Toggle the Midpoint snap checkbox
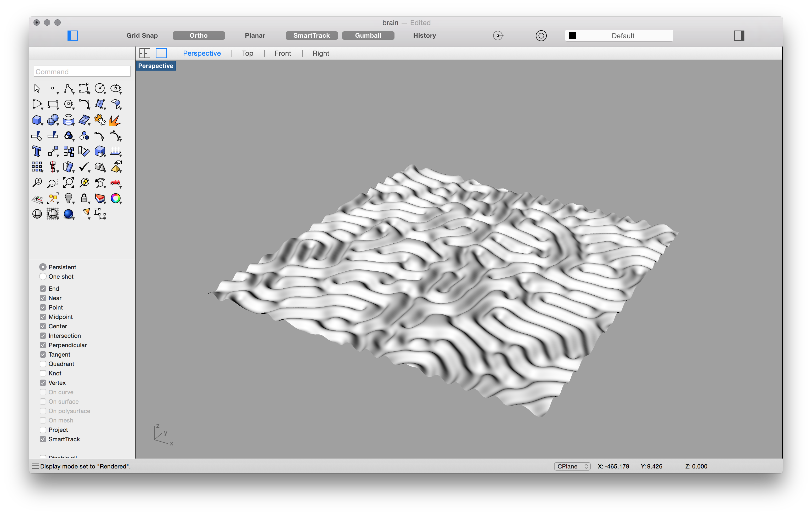 point(43,317)
